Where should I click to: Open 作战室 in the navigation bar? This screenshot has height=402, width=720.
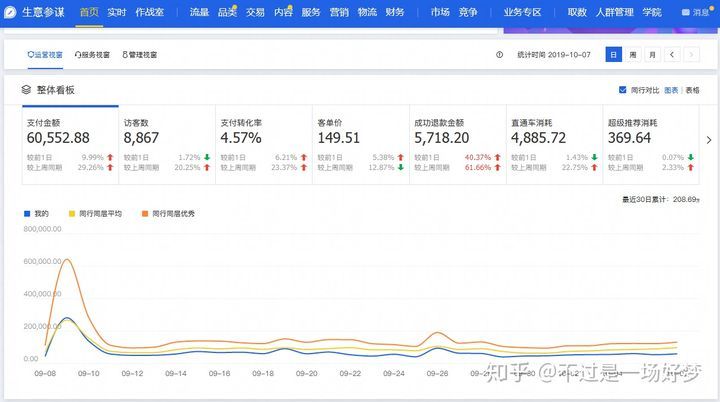pyautogui.click(x=150, y=12)
